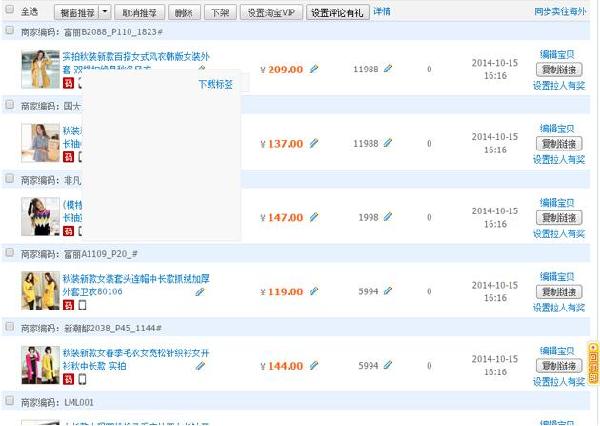Image resolution: width=600 pixels, height=426 pixels.
Task: Click orange floating widget on right edge
Action: [593, 362]
